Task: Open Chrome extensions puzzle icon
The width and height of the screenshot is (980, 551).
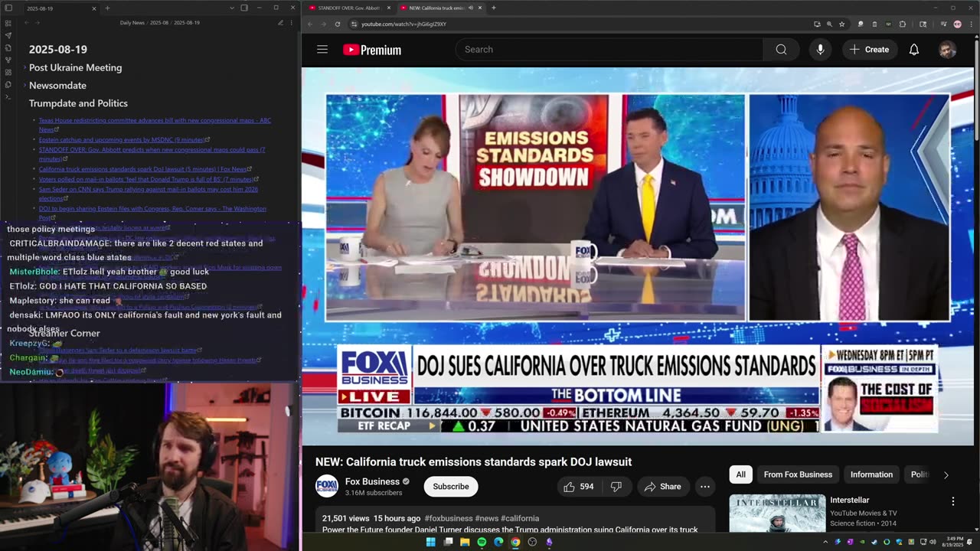Action: pyautogui.click(x=902, y=24)
